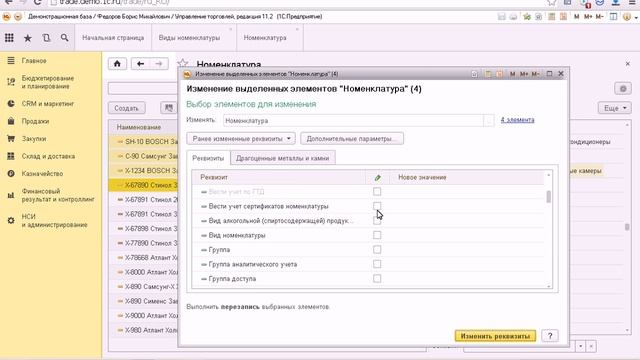Click the pencil column header icon
Screen dimensions: 640x360
(x=378, y=178)
